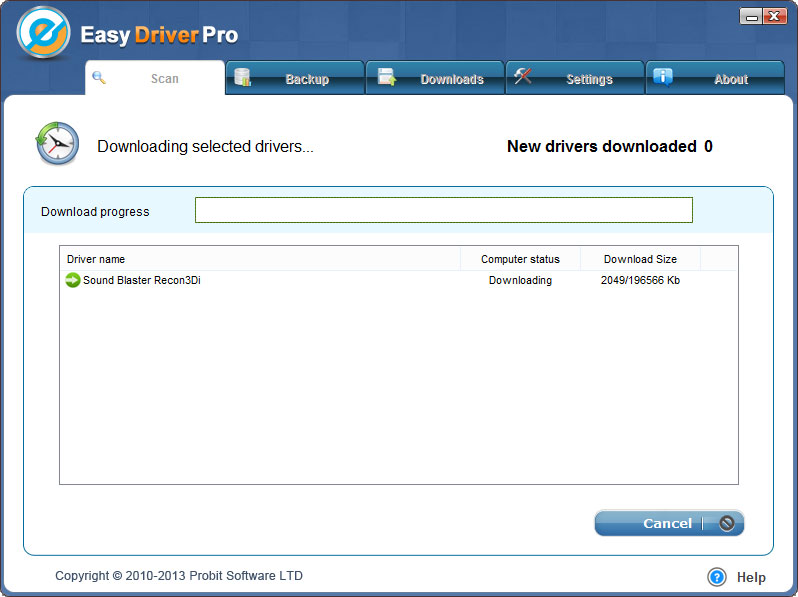Click the Download progress bar
The image size is (798, 597).
click(444, 210)
